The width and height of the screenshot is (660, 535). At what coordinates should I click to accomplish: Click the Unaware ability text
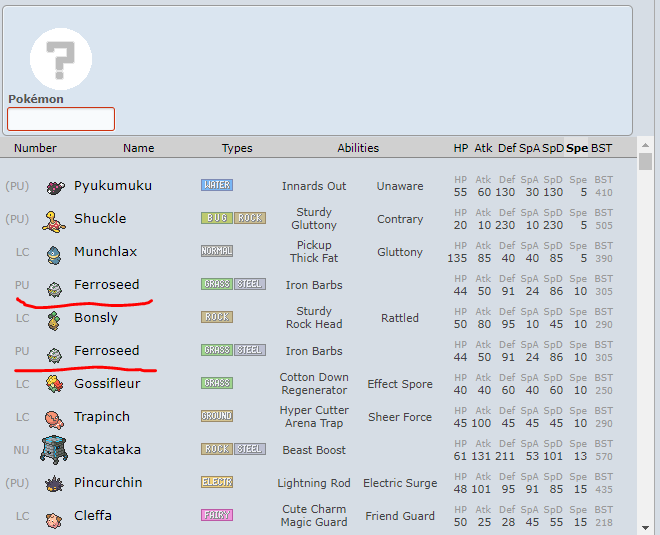pyautogui.click(x=400, y=186)
